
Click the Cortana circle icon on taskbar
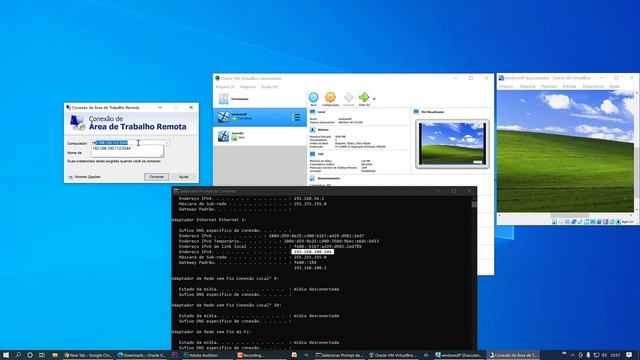tap(30, 355)
